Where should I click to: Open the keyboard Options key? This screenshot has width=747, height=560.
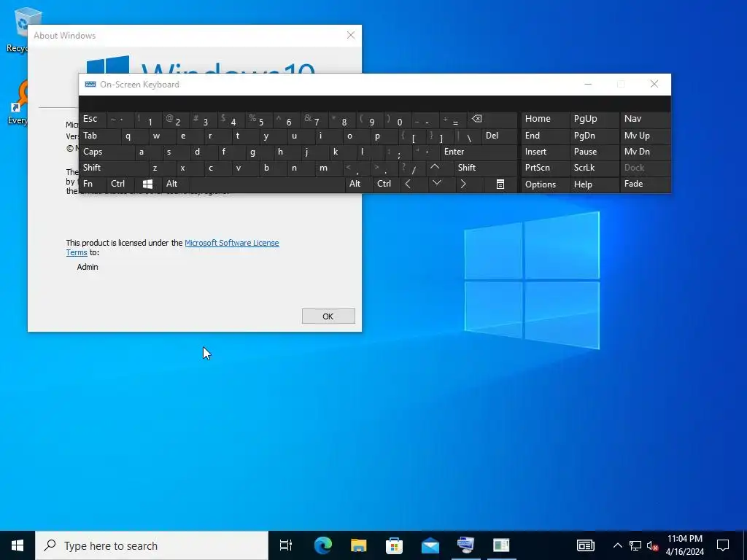pyautogui.click(x=546, y=184)
